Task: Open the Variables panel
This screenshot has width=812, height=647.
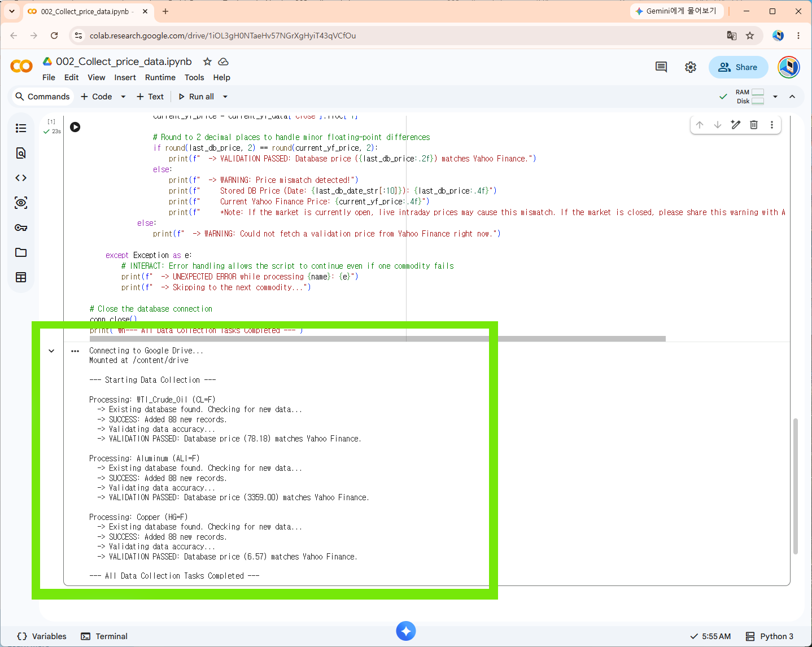Action: coord(42,636)
